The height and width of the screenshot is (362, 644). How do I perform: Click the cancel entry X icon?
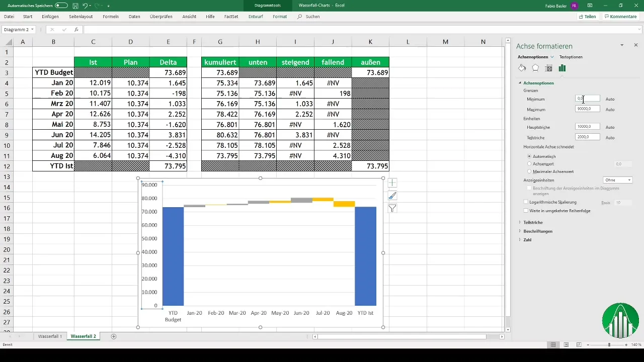[x=52, y=30]
